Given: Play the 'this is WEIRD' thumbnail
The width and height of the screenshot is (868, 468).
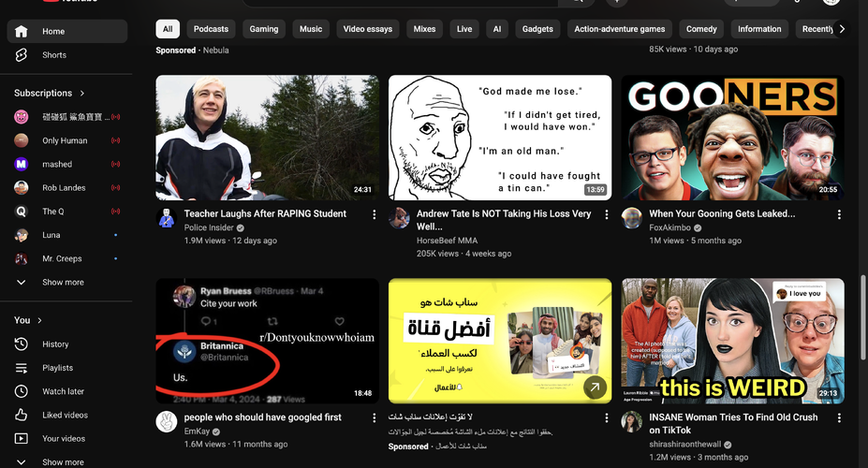Looking at the screenshot, I should (732, 341).
